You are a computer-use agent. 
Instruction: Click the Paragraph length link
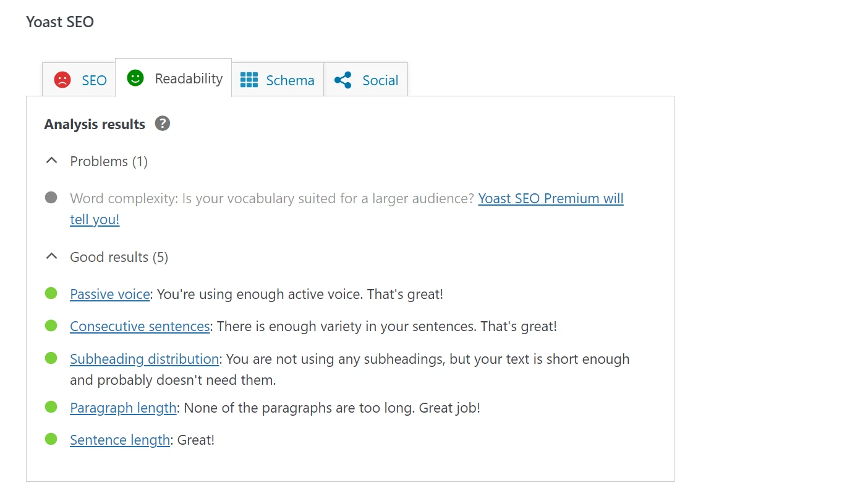tap(123, 408)
